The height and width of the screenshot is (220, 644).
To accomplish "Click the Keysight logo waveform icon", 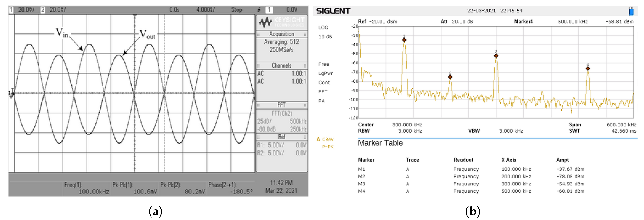I will pos(265,22).
